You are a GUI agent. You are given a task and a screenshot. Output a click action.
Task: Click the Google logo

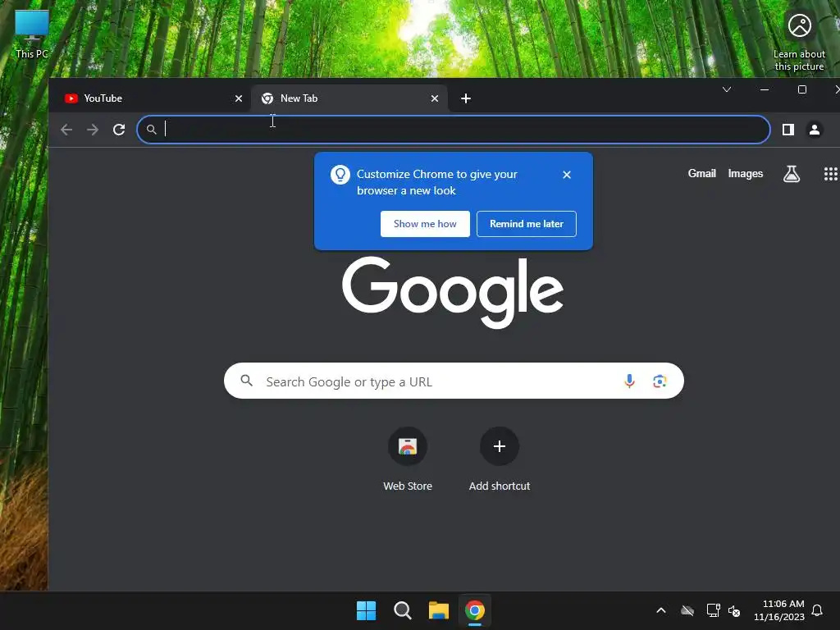pyautogui.click(x=453, y=292)
